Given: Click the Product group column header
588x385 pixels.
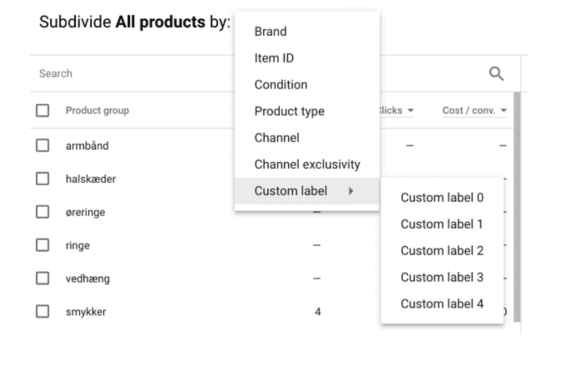Looking at the screenshot, I should pyautogui.click(x=97, y=110).
